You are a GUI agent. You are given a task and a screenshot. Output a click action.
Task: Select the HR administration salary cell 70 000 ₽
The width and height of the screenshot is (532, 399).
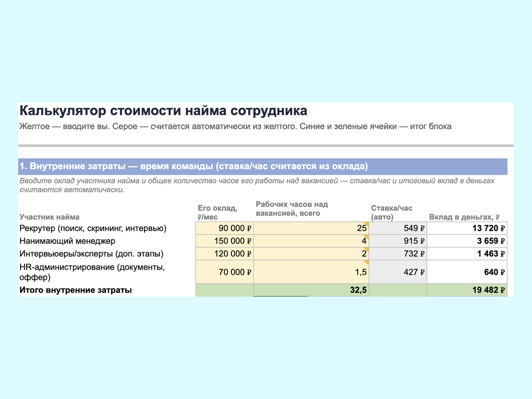point(224,272)
